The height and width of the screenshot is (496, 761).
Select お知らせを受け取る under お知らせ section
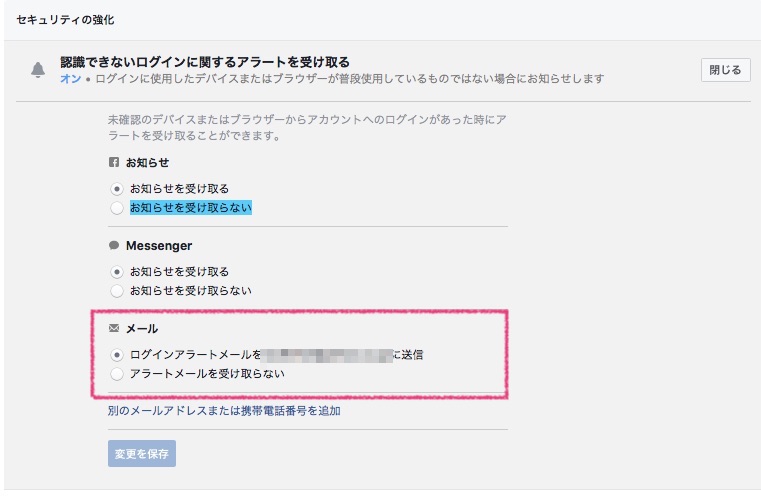click(116, 188)
